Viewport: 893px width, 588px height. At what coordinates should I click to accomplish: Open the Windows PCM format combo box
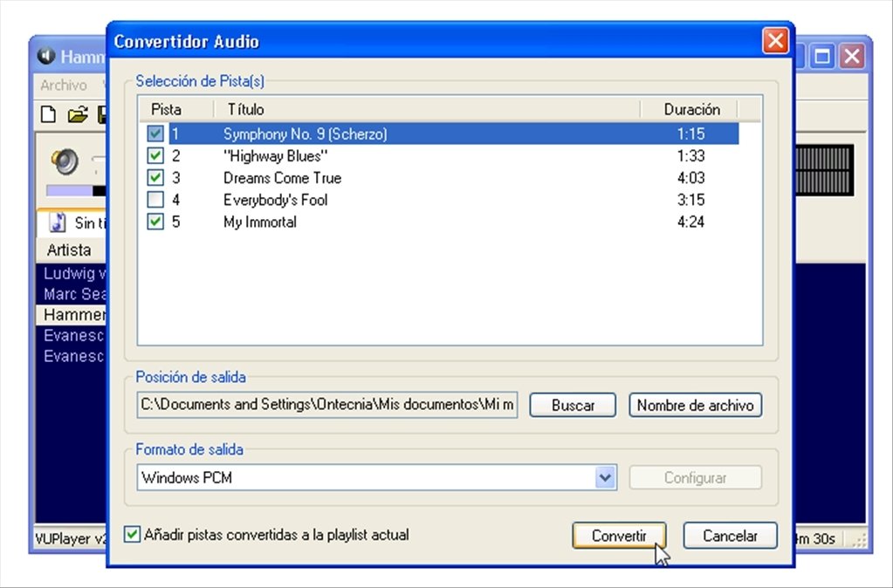coord(377,477)
